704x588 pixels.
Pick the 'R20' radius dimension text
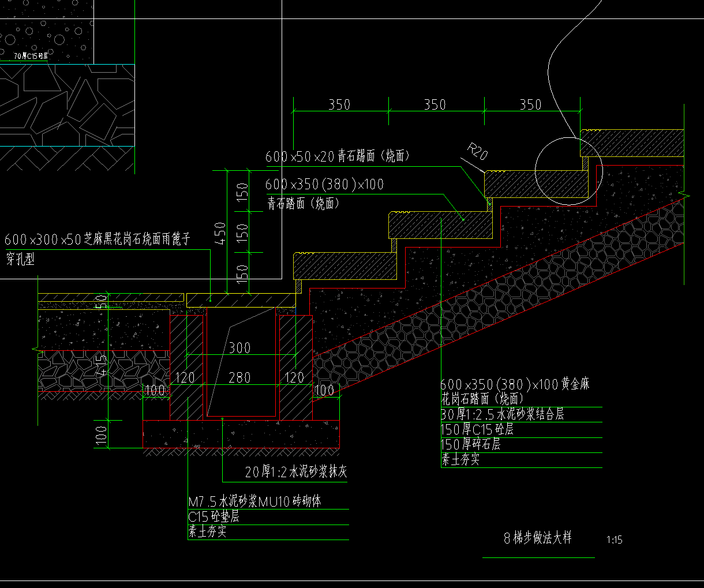(x=477, y=152)
